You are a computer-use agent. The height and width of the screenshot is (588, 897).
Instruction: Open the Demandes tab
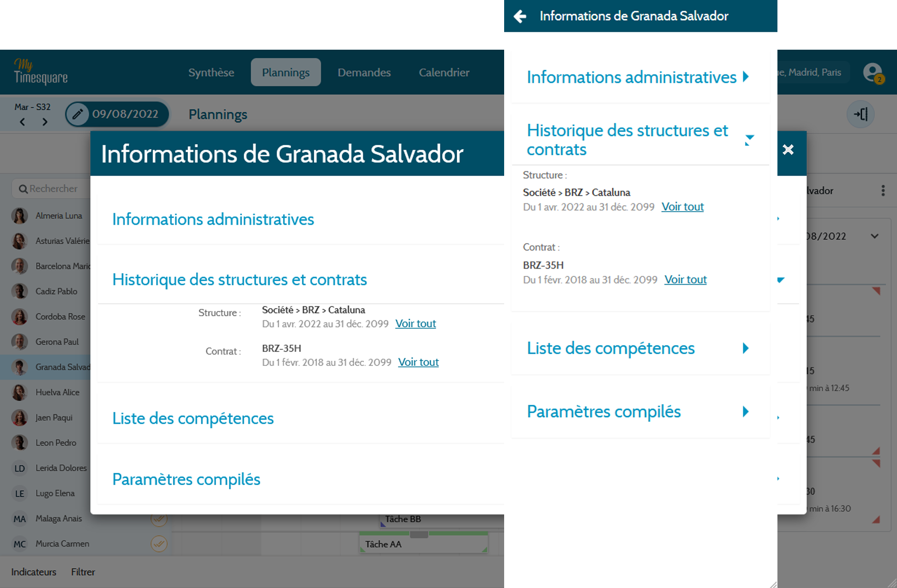[364, 72]
